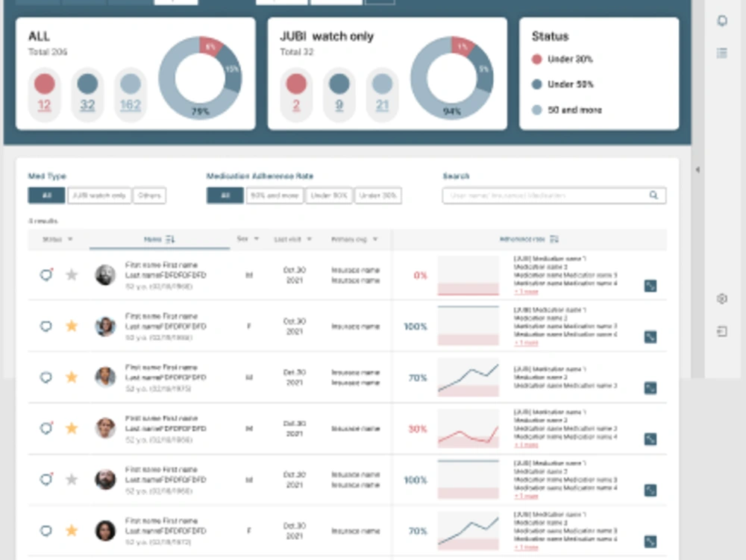746x560 pixels.
Task: Filter Med Type by JUBI watch only
Action: [99, 195]
